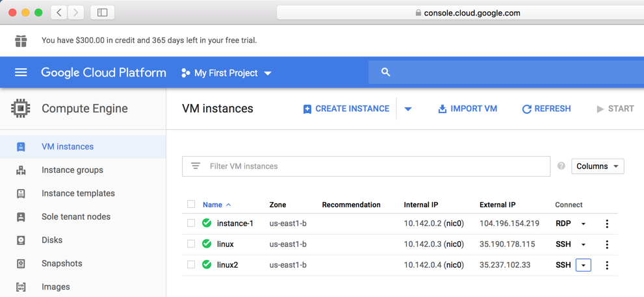The height and width of the screenshot is (297, 644).
Task: Open the My First Project dropdown
Action: (226, 73)
